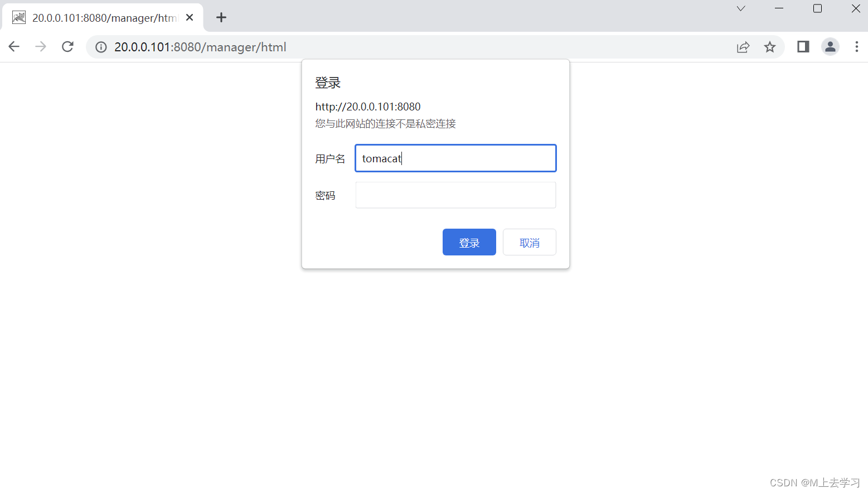
Task: Close the 20.0.0.101:8080/manager tab
Action: 190,18
